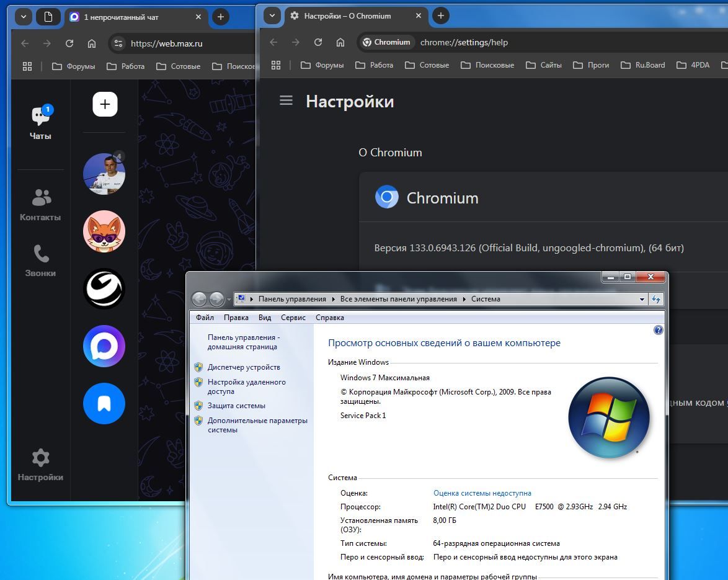
Task: Open the hamburger menu beside Настройки heading
Action: (x=286, y=100)
